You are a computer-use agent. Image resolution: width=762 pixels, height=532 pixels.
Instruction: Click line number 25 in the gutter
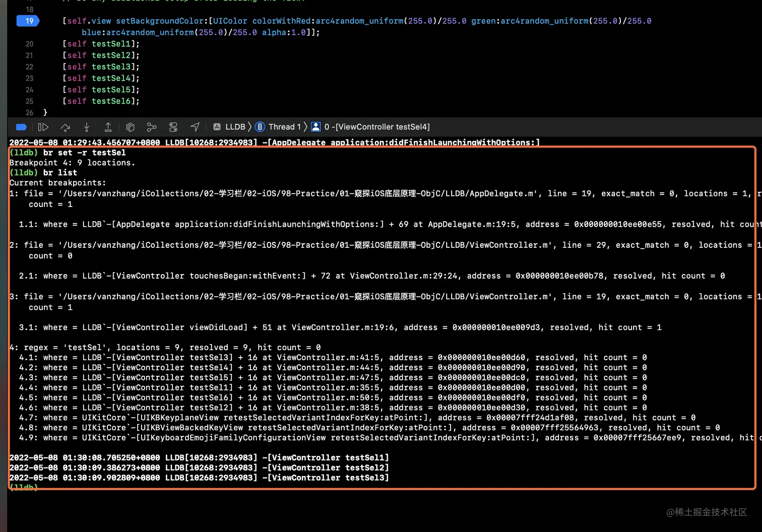pyautogui.click(x=29, y=101)
